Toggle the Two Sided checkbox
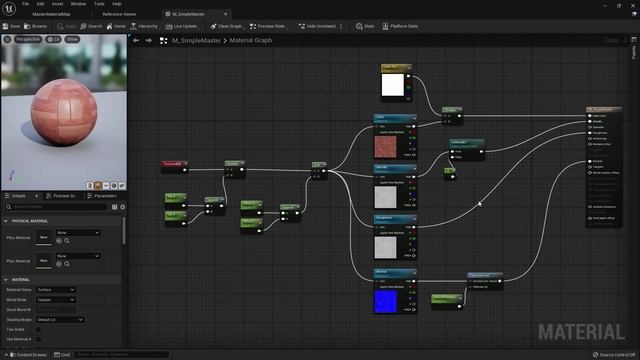 point(38,329)
